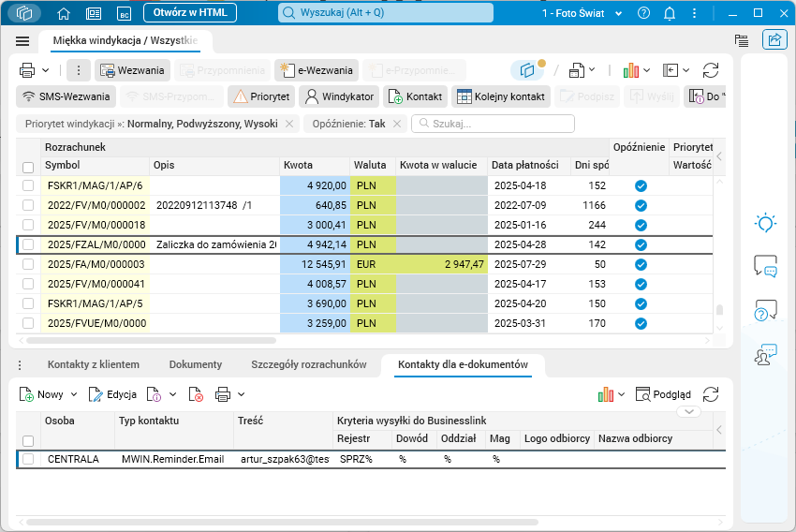The image size is (796, 532).
Task: Check the row 2022/FV/M0/000002
Action: [x=28, y=206]
